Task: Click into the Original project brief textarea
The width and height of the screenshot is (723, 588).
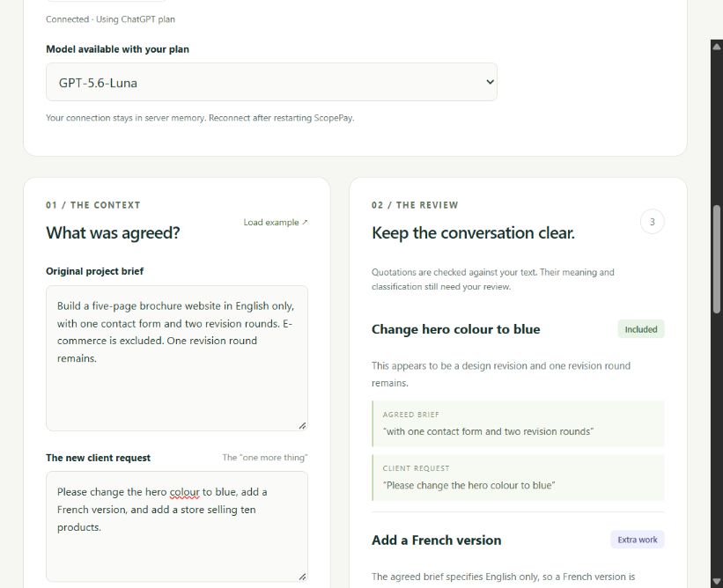Action: pos(177,358)
